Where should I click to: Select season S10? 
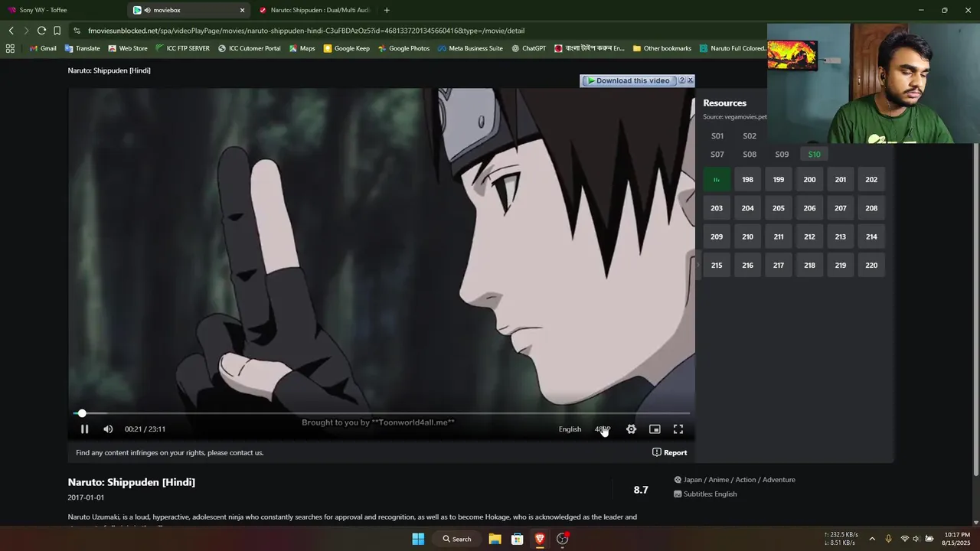814,155
